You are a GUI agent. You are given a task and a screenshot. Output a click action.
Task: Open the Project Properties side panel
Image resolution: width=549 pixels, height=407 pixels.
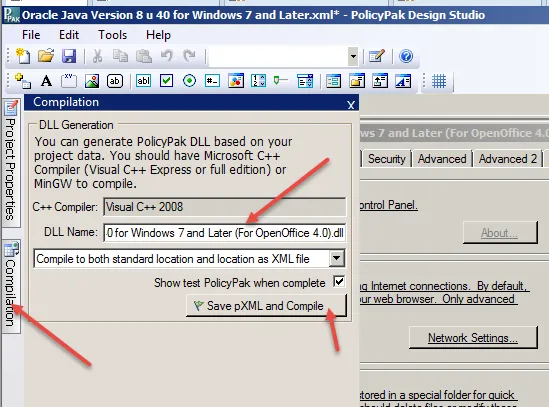point(11,162)
